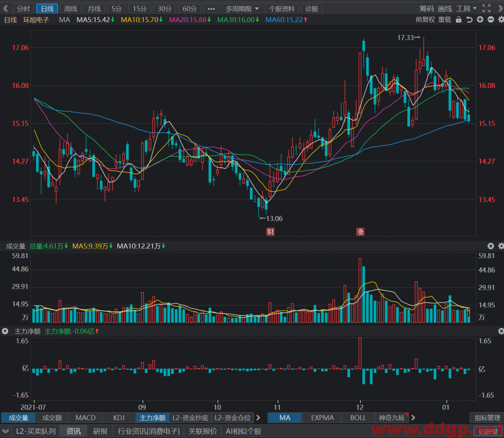Select the 日线 daily chart tab

pos(47,9)
